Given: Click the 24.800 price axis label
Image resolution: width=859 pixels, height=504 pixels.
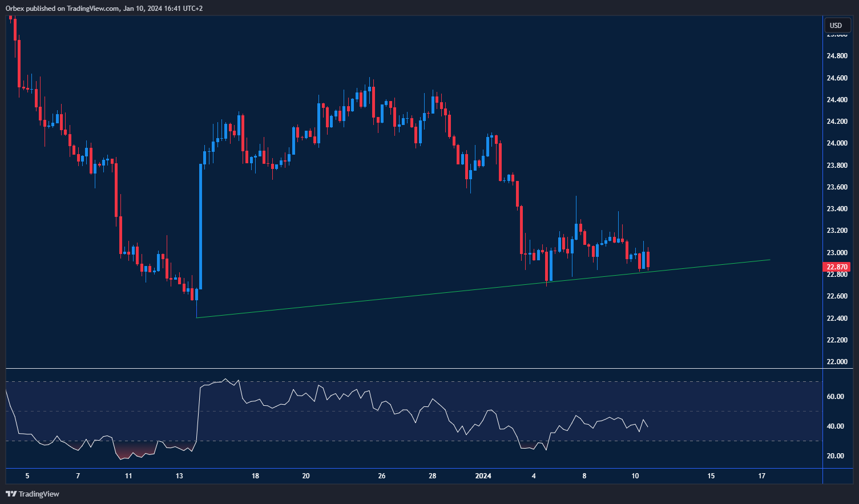Looking at the screenshot, I should point(837,56).
